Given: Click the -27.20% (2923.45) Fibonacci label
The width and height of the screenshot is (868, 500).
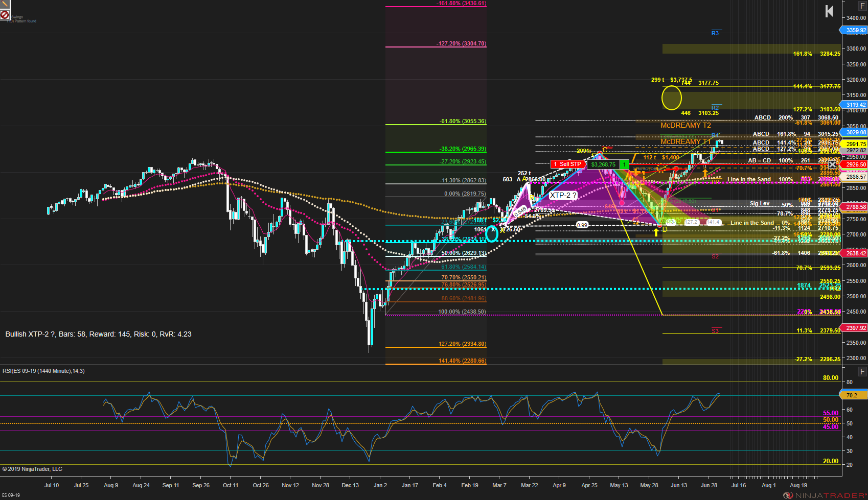Looking at the screenshot, I should tap(463, 162).
